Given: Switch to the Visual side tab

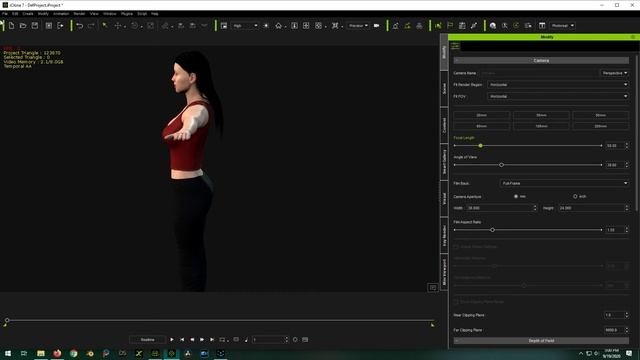Looking at the screenshot, I should [444, 199].
